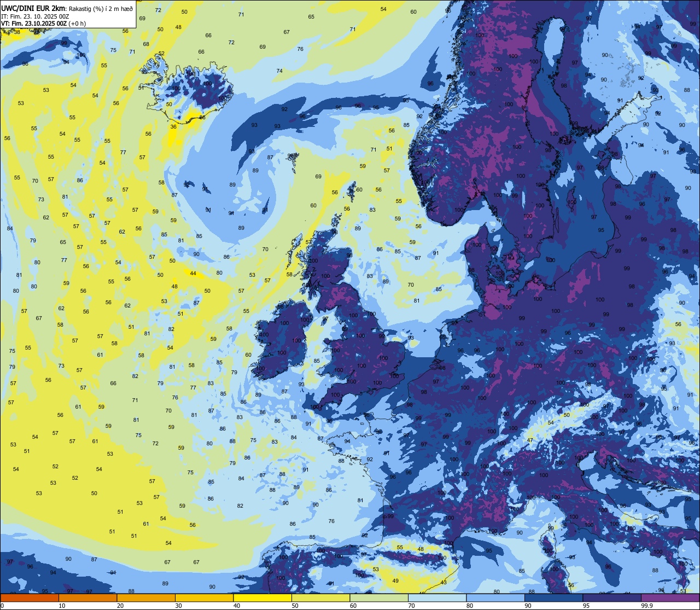This screenshot has width=700, height=610.
Task: Click the legend segment above 99.9 %
Action: 670,597
